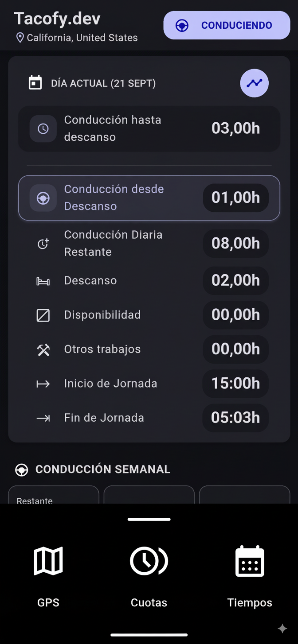Open the purple analytics chart icon
298x644 pixels.
pyautogui.click(x=254, y=83)
